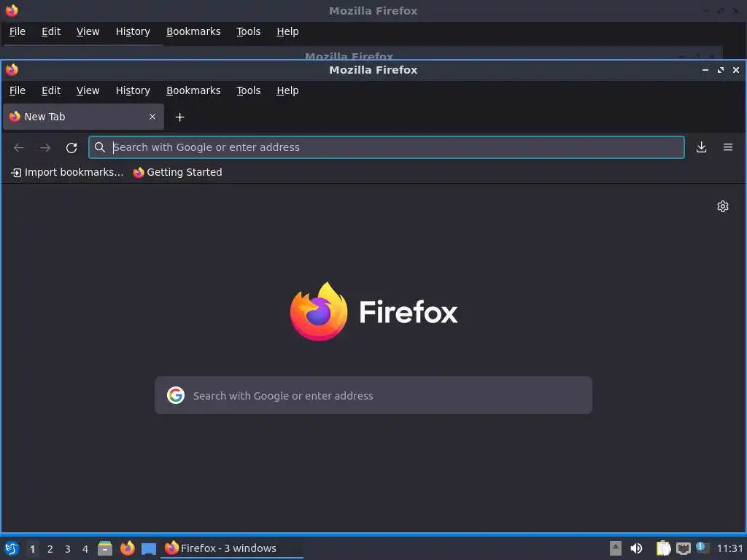The width and height of the screenshot is (747, 560).
Task: Open Tools menu in the front window
Action: pyautogui.click(x=248, y=90)
